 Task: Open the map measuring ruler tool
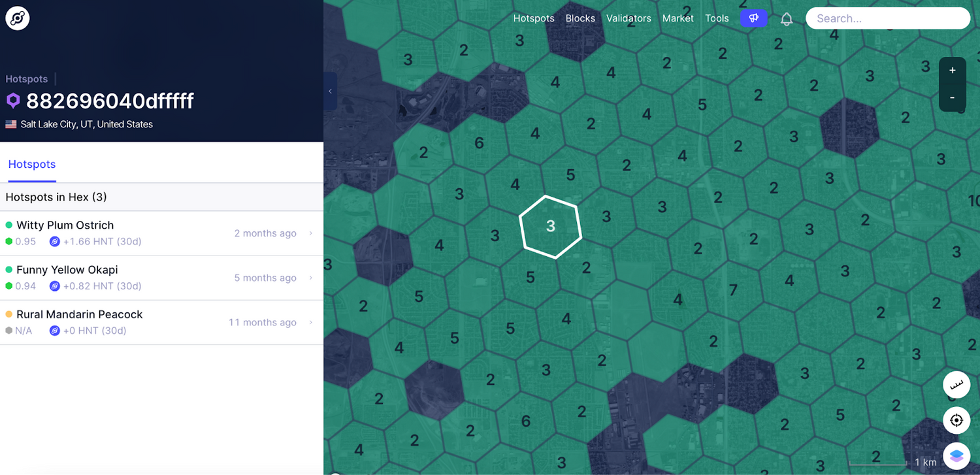point(956,385)
